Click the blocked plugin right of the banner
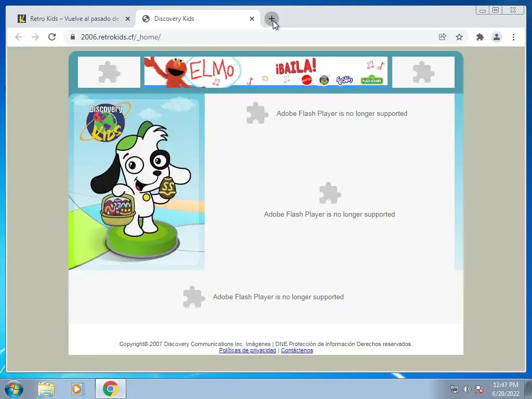532x399 pixels. [423, 72]
